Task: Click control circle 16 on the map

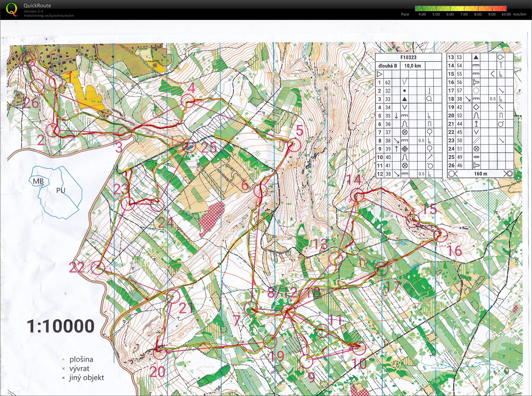Action: [x=441, y=235]
